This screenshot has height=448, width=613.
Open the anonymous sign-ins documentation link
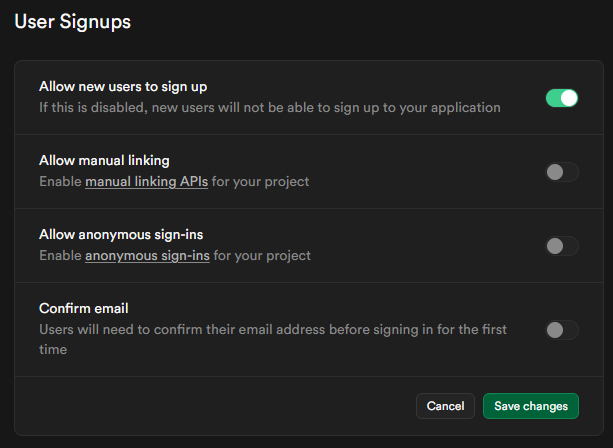coord(147,256)
